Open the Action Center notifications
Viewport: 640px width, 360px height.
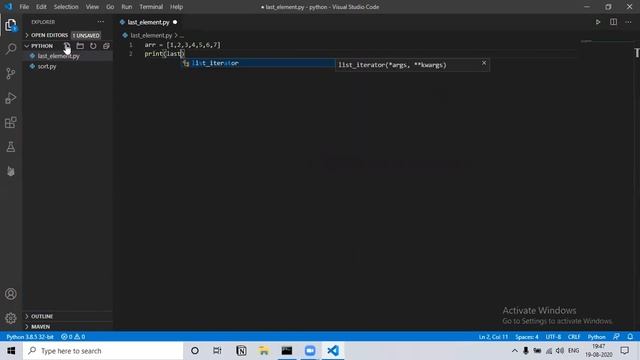pos(624,351)
